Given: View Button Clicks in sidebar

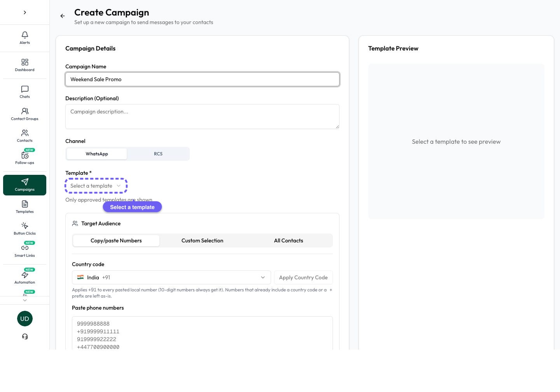Looking at the screenshot, I should pos(24,228).
